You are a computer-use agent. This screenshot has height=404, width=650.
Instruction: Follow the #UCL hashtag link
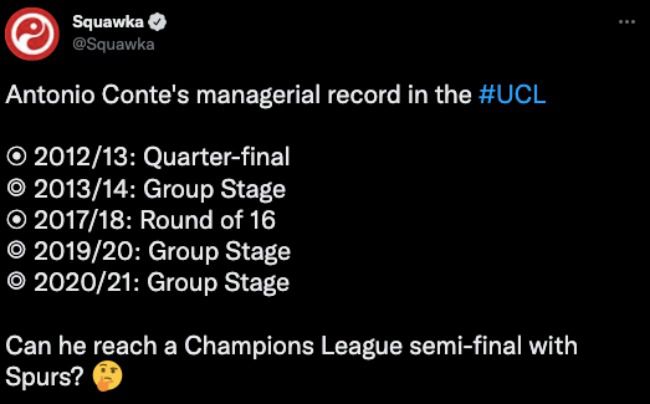tap(511, 96)
